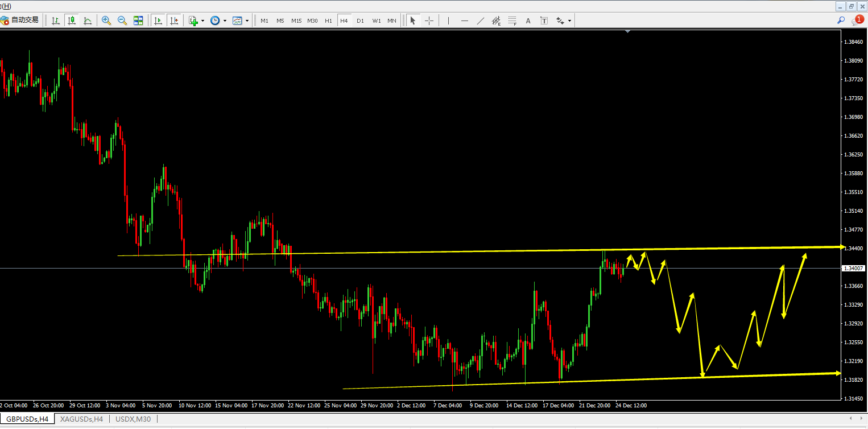Click the current price label 1.34007

tap(854, 268)
